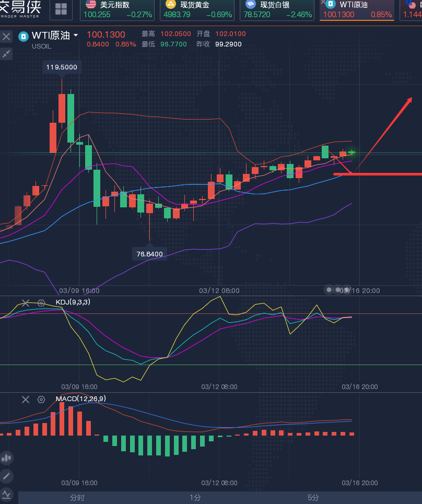Click the candlestick chart type icon

[6, 458]
